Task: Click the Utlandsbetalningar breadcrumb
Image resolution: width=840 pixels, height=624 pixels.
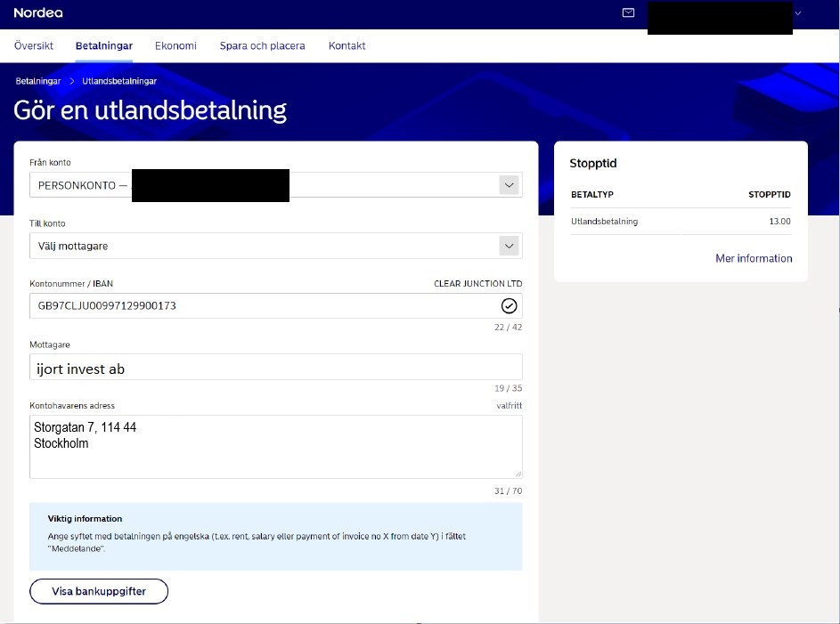Action: [119, 81]
